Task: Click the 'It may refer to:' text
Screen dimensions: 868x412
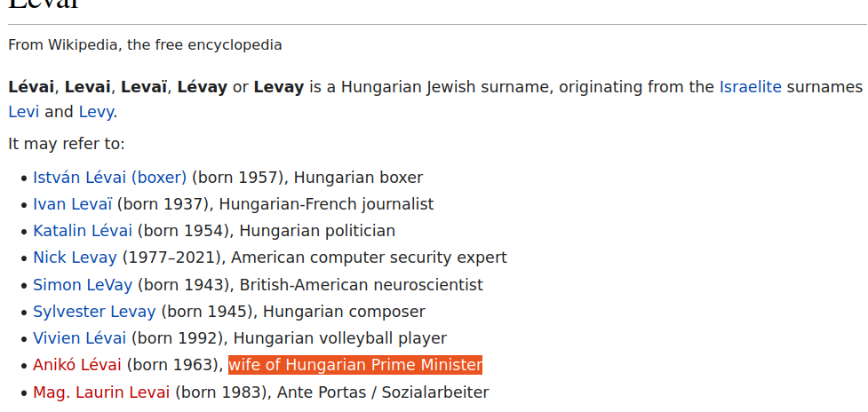Action: [x=67, y=144]
